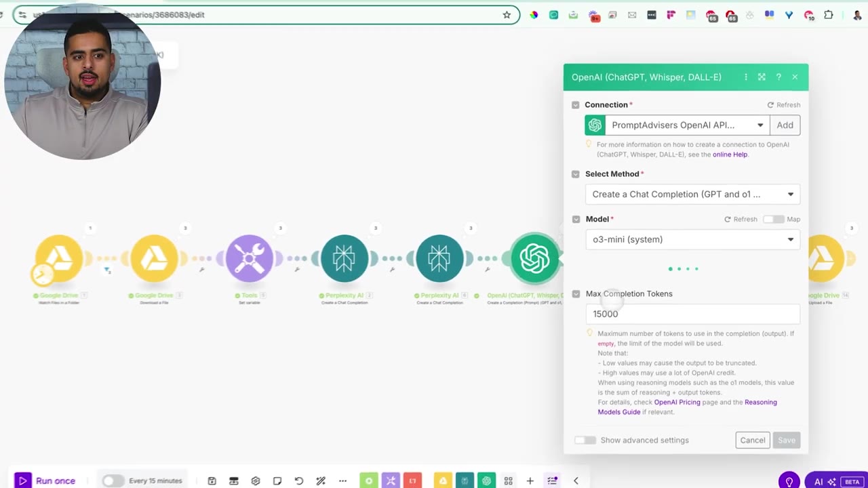Click the site info icon in address bar

click(x=22, y=15)
